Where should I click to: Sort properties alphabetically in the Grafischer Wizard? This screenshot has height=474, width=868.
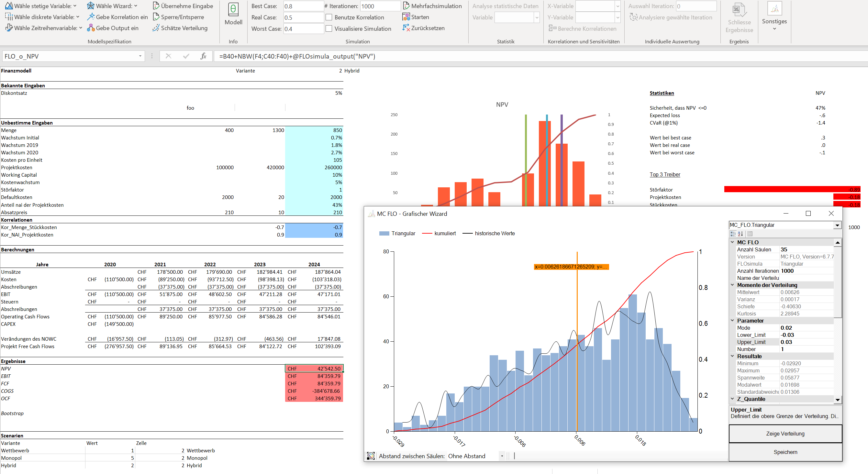(x=740, y=234)
